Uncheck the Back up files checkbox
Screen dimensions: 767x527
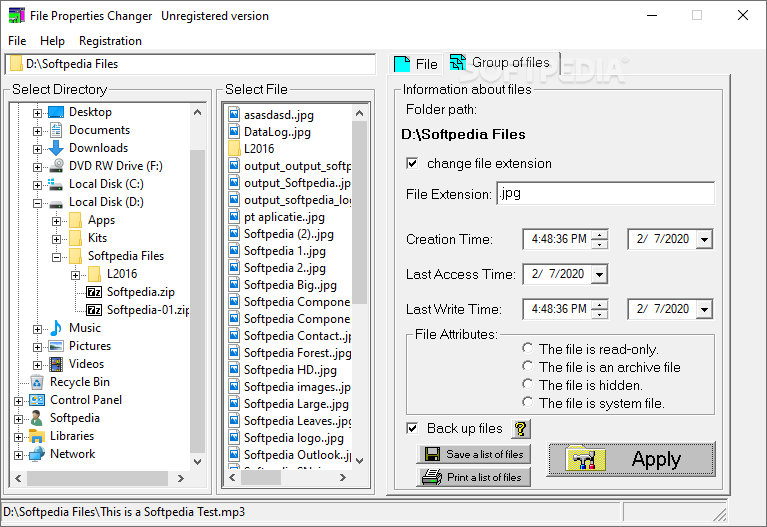(412, 429)
